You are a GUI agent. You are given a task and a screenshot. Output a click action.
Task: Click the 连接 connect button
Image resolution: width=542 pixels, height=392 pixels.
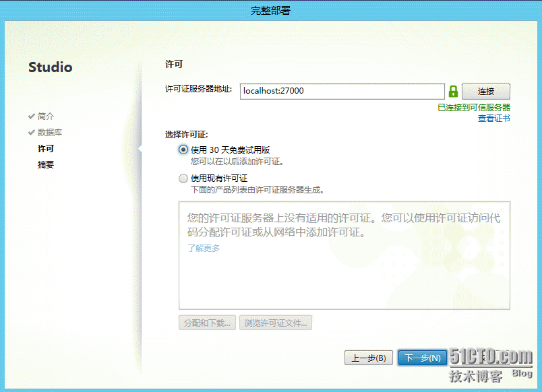485,92
